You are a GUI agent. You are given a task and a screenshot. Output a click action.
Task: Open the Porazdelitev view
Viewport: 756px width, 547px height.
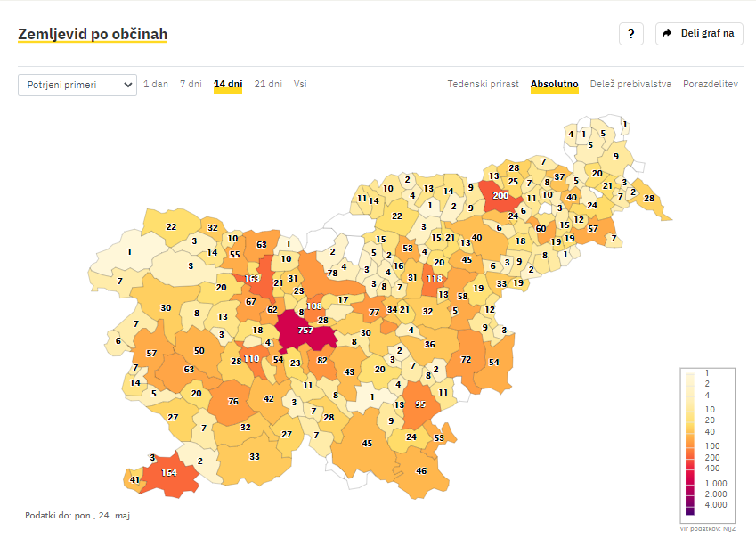(711, 85)
